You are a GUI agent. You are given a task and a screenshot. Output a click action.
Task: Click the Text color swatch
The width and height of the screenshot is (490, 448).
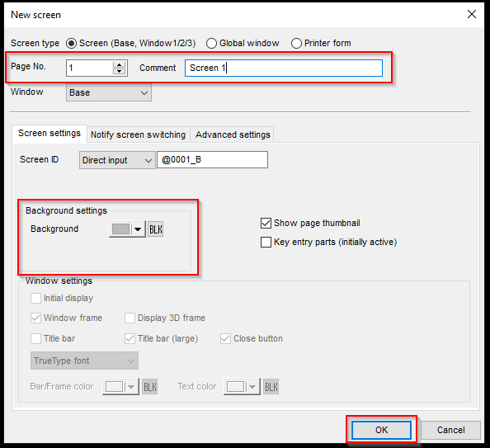pos(235,387)
